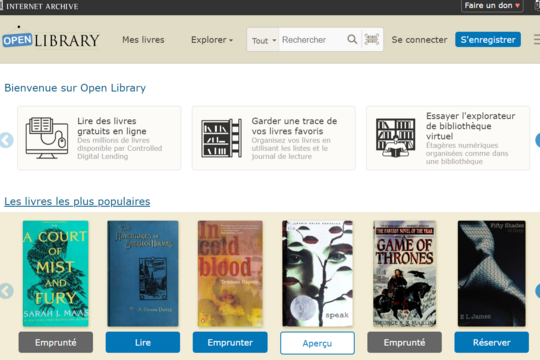Go to next welcome carousel slide

[x=537, y=140]
